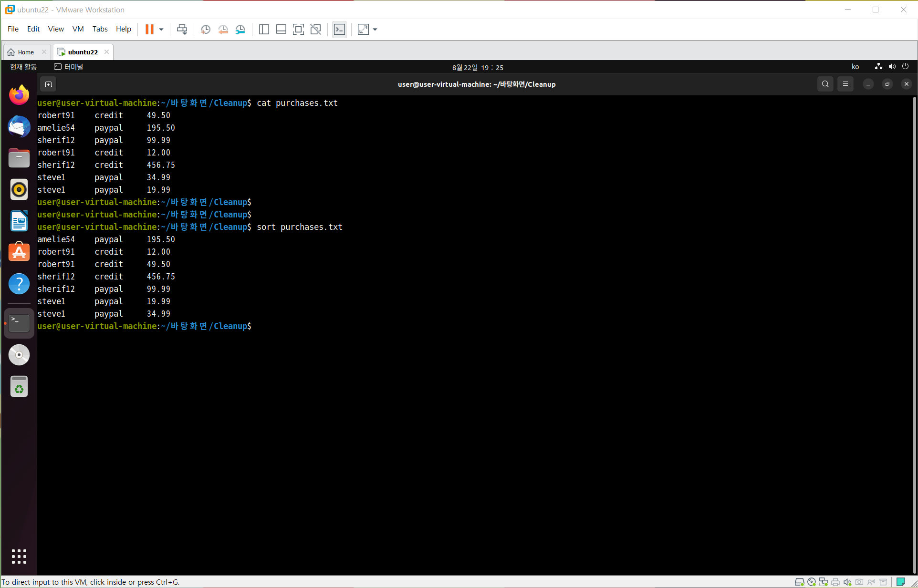Open Rhythmbox music player in dock

pos(19,190)
